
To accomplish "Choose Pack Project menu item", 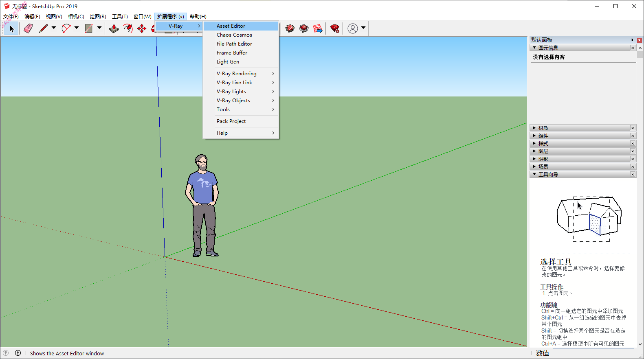I will 241,121.
